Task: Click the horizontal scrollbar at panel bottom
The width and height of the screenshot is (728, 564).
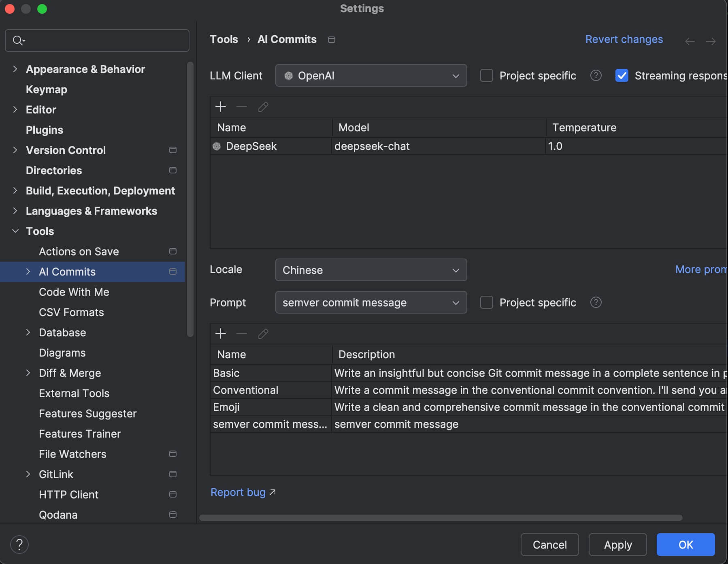Action: click(441, 518)
